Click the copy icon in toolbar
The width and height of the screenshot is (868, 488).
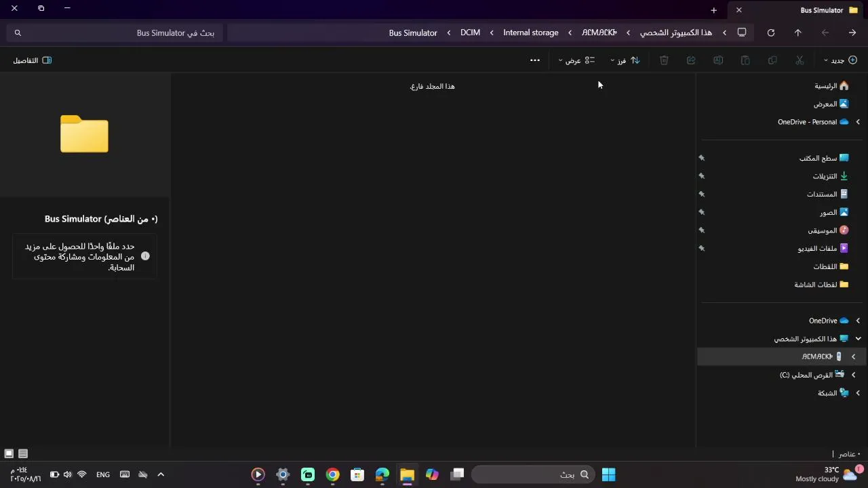tap(772, 60)
